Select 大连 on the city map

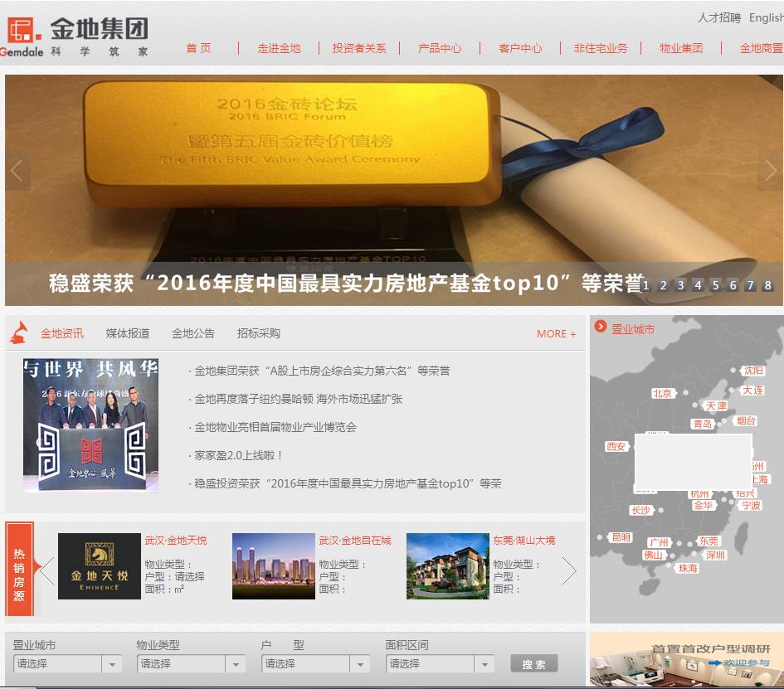[x=752, y=391]
